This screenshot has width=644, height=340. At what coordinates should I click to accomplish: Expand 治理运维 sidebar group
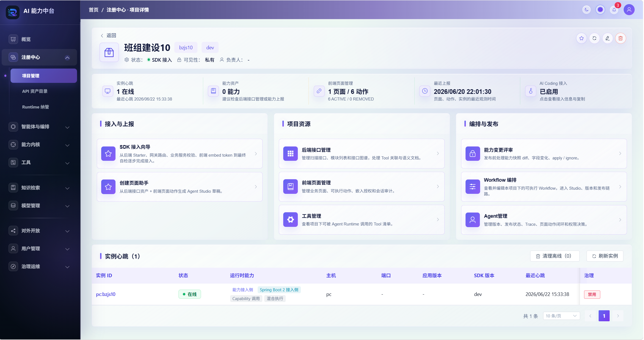pyautogui.click(x=39, y=266)
